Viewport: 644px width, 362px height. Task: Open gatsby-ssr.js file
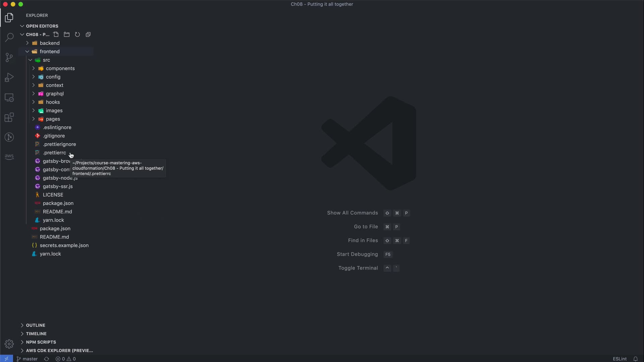[x=58, y=186]
